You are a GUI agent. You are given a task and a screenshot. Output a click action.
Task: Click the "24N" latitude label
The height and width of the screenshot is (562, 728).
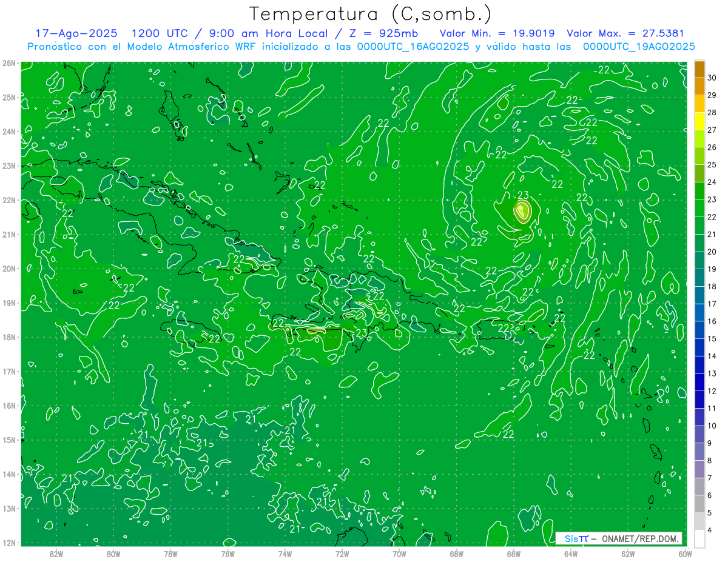9,132
